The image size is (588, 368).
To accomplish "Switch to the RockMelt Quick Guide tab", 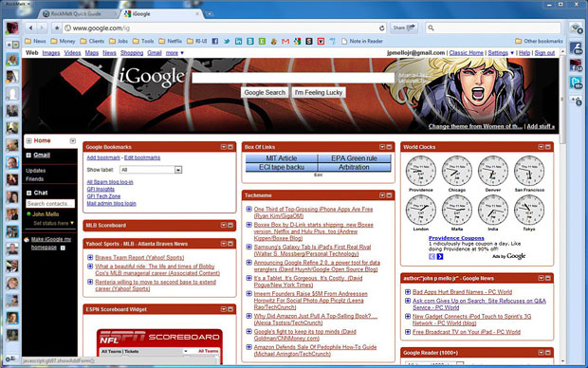I will pos(78,14).
